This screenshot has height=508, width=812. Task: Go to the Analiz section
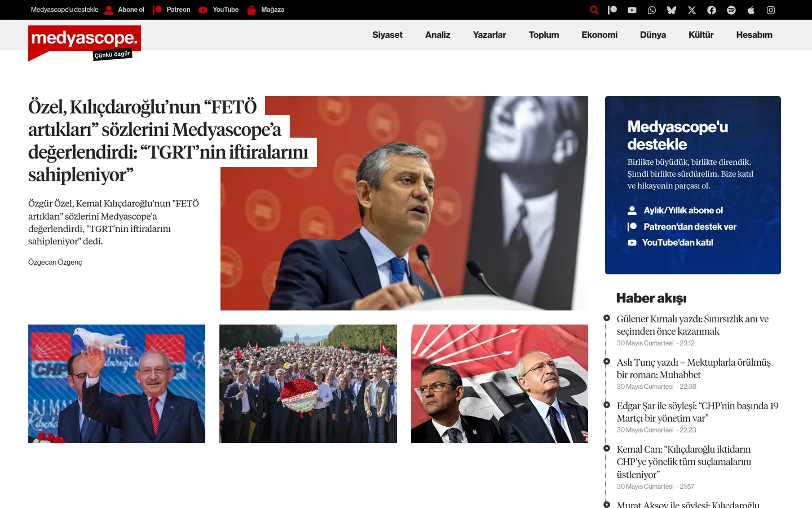tap(438, 35)
